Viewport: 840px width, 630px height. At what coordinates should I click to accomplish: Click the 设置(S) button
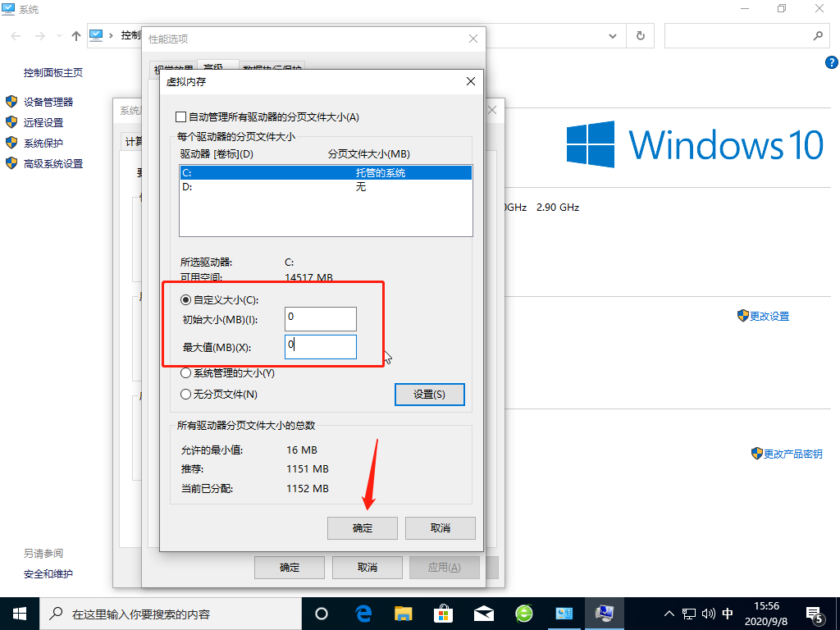(x=429, y=395)
